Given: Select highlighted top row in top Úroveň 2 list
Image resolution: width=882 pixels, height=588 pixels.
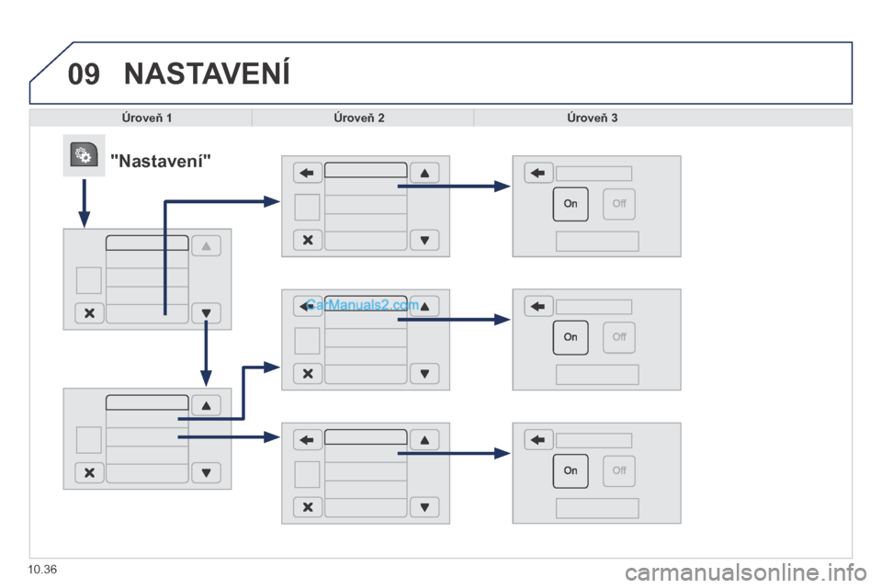Looking at the screenshot, I should click(x=366, y=170).
